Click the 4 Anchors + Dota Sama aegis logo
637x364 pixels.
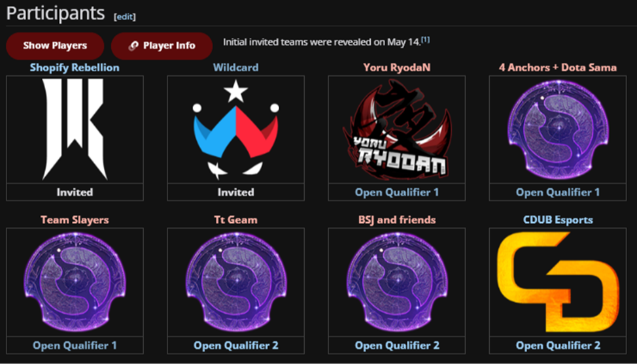point(558,129)
